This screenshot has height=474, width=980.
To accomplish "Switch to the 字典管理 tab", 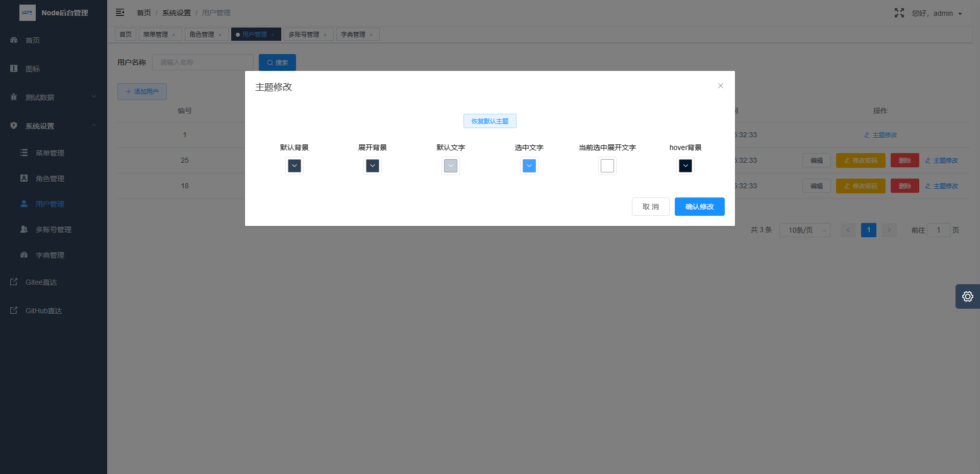I will click(354, 34).
